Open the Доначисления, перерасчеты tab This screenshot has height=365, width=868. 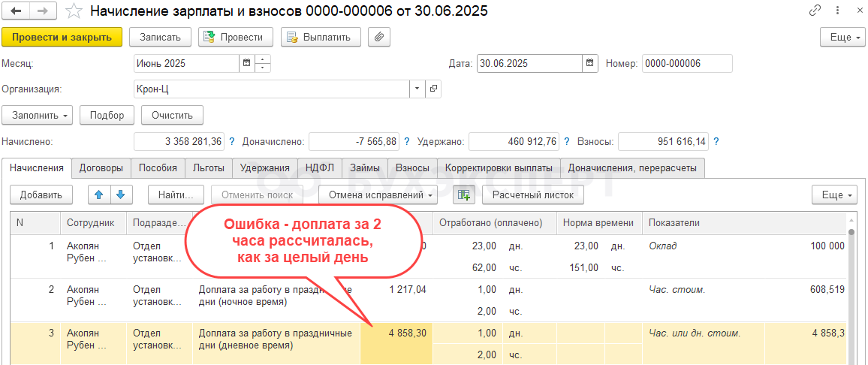tap(633, 167)
